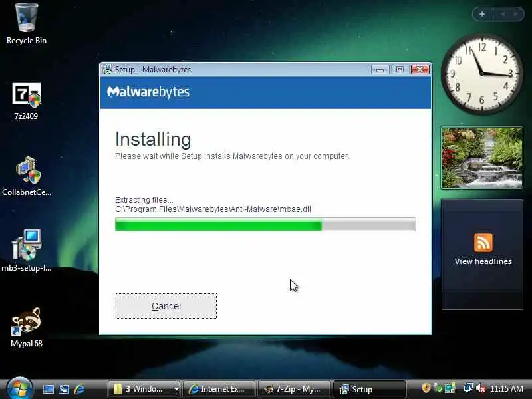This screenshot has width=532, height=399.
Task: Click View headlines in the feed gadget
Action: pyautogui.click(x=483, y=261)
